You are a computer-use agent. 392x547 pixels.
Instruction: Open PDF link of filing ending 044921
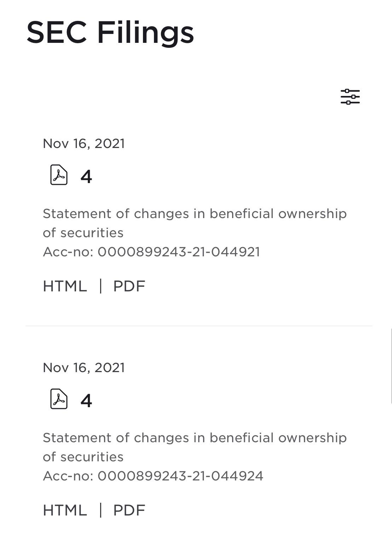[x=129, y=286]
